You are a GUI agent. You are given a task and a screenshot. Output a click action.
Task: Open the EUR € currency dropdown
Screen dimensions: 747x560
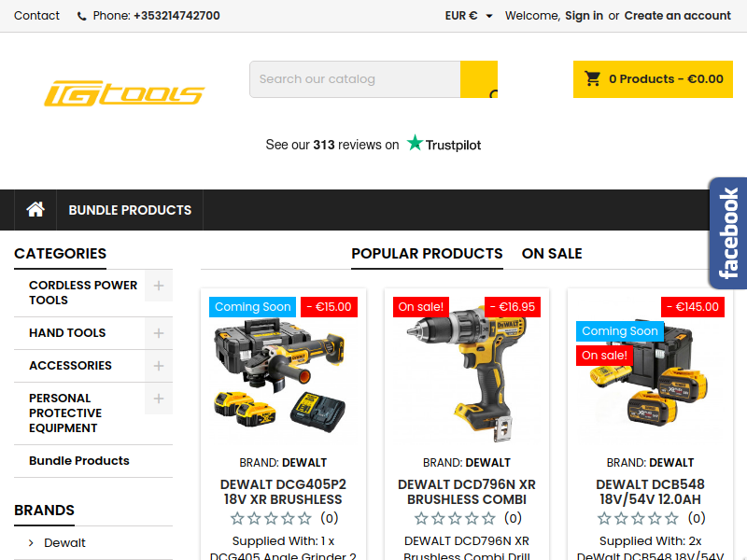pyautogui.click(x=469, y=16)
